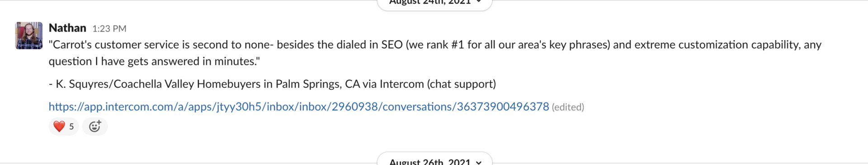The width and height of the screenshot is (868, 165).
Task: Click the Nathan username
Action: (x=67, y=28)
